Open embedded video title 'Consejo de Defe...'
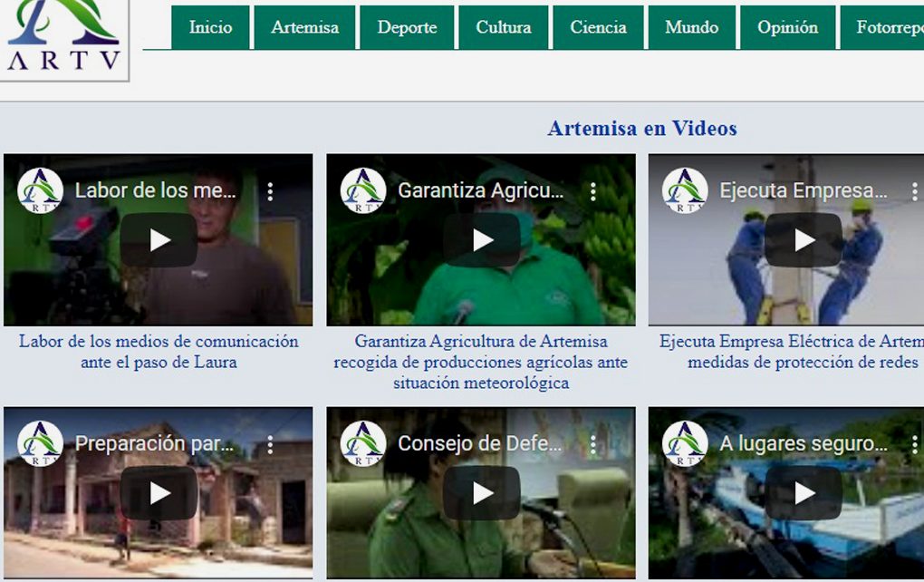This screenshot has width=924, height=582. pyautogui.click(x=480, y=443)
